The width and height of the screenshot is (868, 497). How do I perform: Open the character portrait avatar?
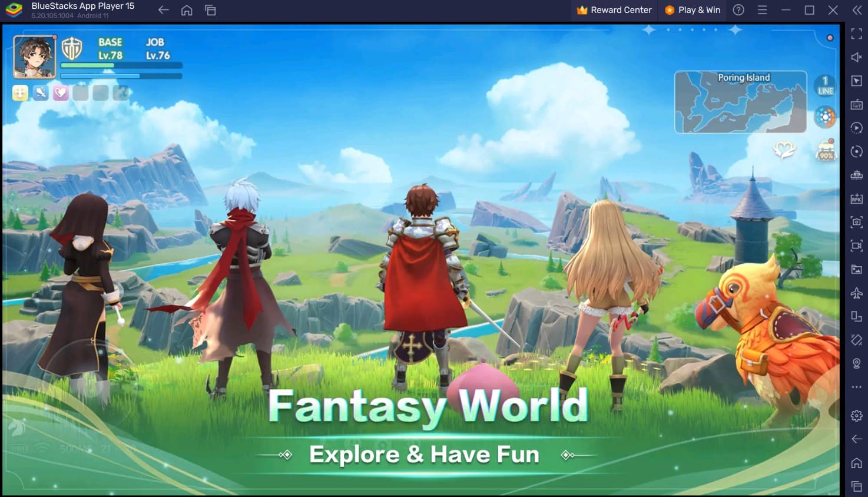[35, 57]
